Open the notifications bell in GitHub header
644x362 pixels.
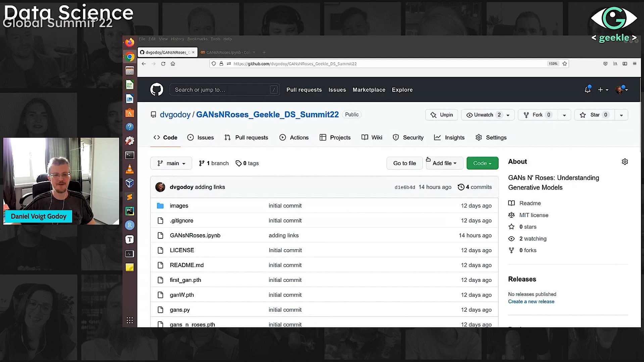587,90
